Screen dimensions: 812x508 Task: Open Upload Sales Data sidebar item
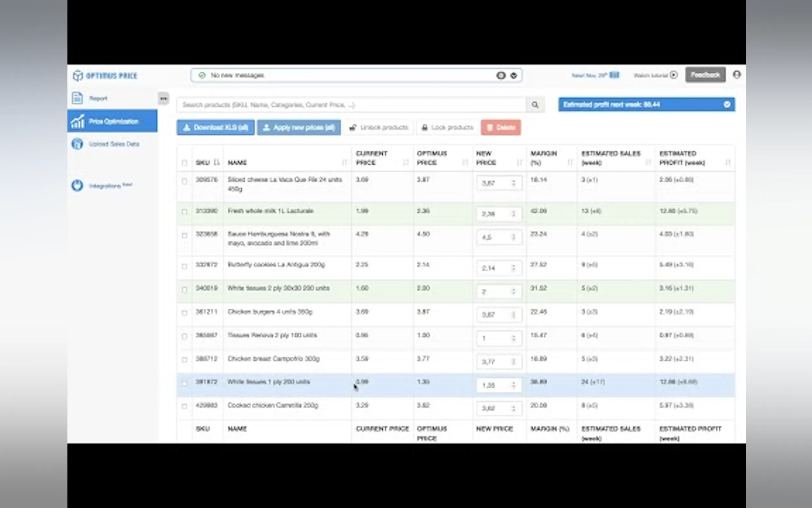click(x=113, y=144)
